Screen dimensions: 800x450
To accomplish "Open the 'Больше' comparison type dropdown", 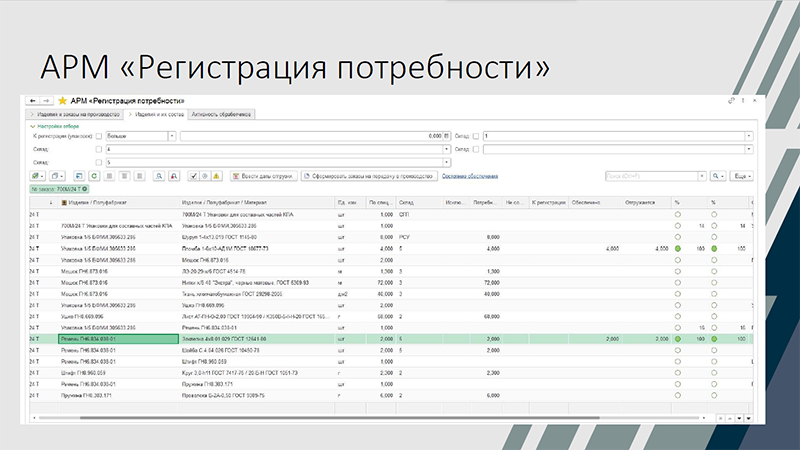I will point(173,135).
